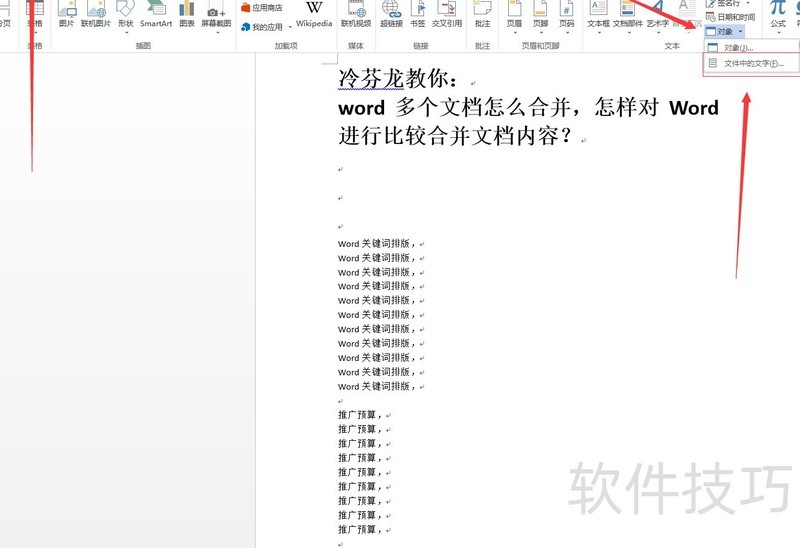800x548 pixels.
Task: Click the first 推广预算， line
Action: (360, 415)
